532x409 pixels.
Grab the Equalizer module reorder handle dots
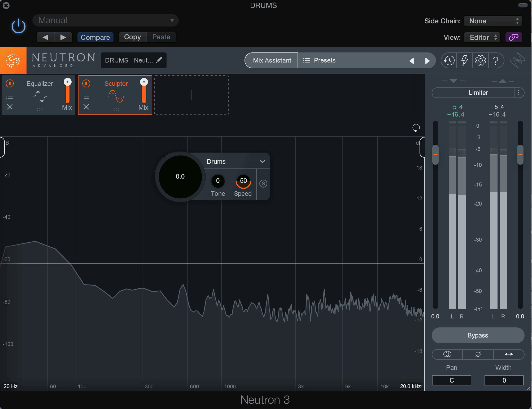pyautogui.click(x=40, y=109)
